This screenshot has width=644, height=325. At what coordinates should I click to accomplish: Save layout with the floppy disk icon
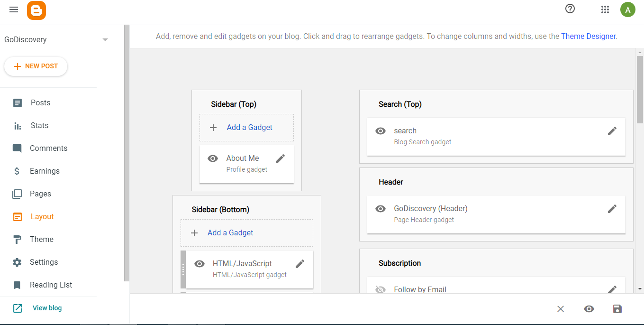click(x=617, y=309)
